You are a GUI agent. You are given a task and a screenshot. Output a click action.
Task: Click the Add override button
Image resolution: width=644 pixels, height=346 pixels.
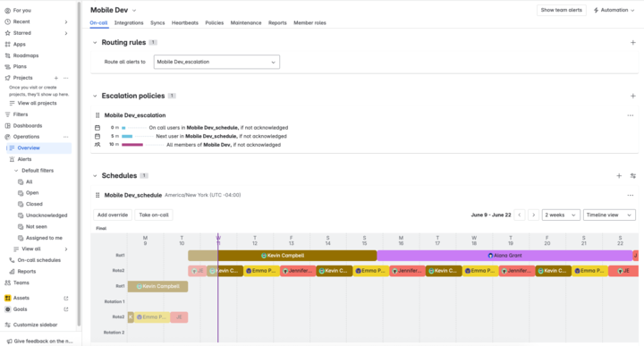113,215
